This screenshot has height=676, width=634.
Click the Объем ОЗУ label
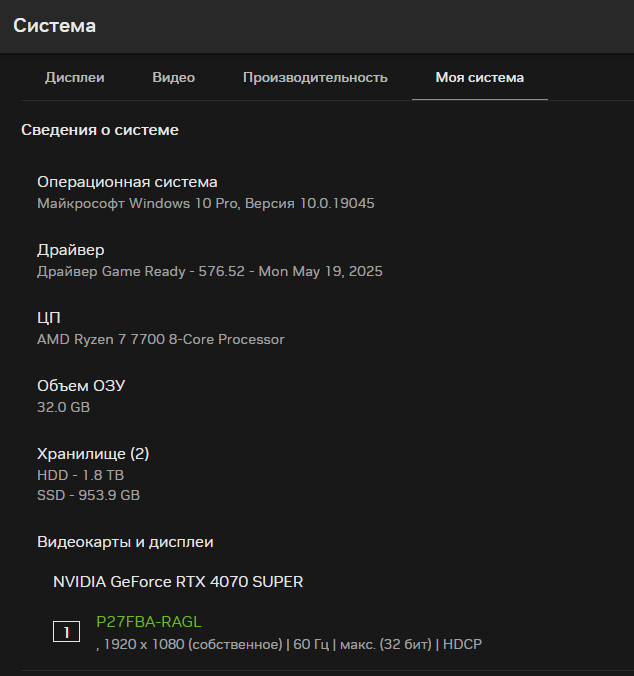click(x=81, y=386)
